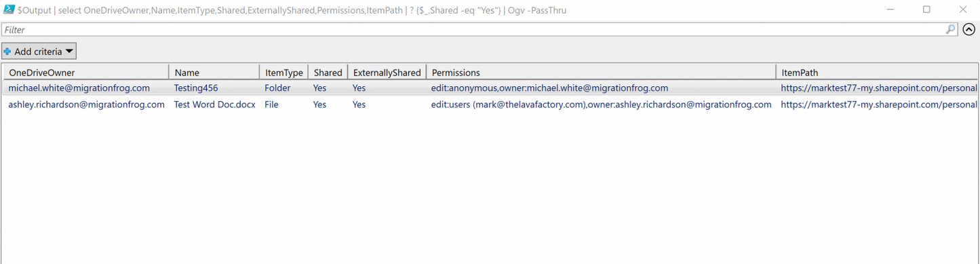The width and height of the screenshot is (980, 264).
Task: Click the blue plus icon beside Add criteria
Action: coord(7,52)
